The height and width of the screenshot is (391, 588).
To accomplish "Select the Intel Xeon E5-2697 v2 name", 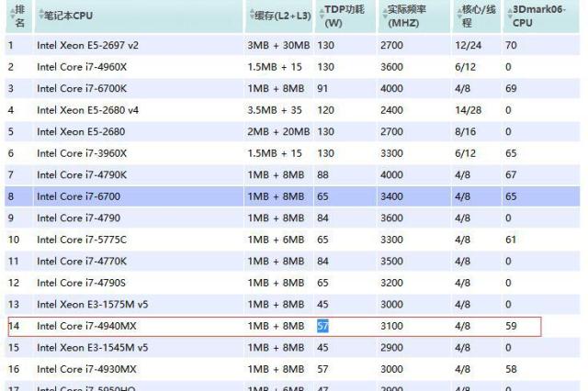I will [88, 45].
